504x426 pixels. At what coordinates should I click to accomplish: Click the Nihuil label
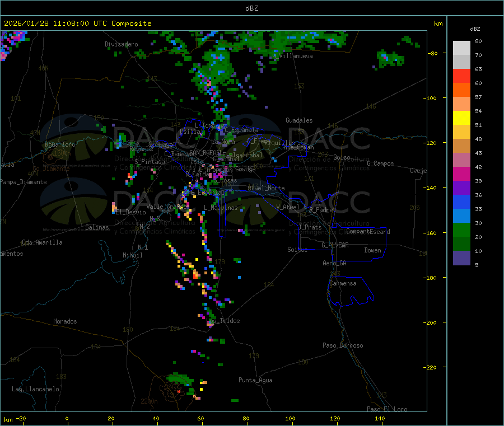132,255
